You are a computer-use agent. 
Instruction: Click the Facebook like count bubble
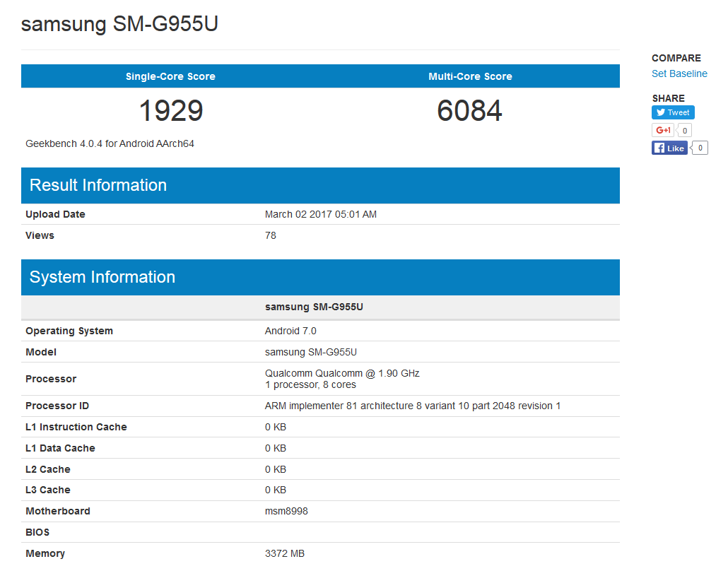pyautogui.click(x=700, y=148)
